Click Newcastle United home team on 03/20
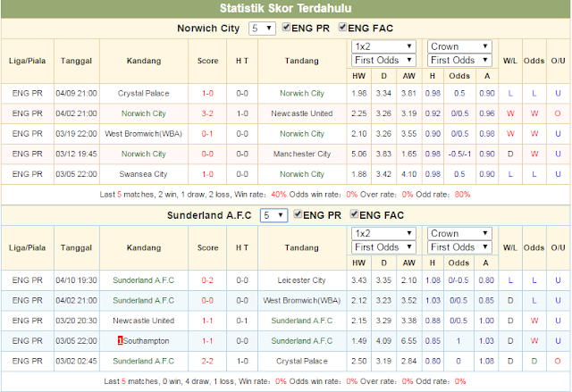572x392 pixels. [x=143, y=321]
